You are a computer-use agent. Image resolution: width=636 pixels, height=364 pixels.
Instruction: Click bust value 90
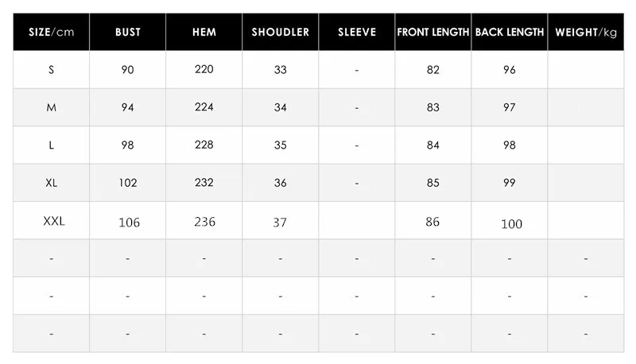tap(127, 70)
